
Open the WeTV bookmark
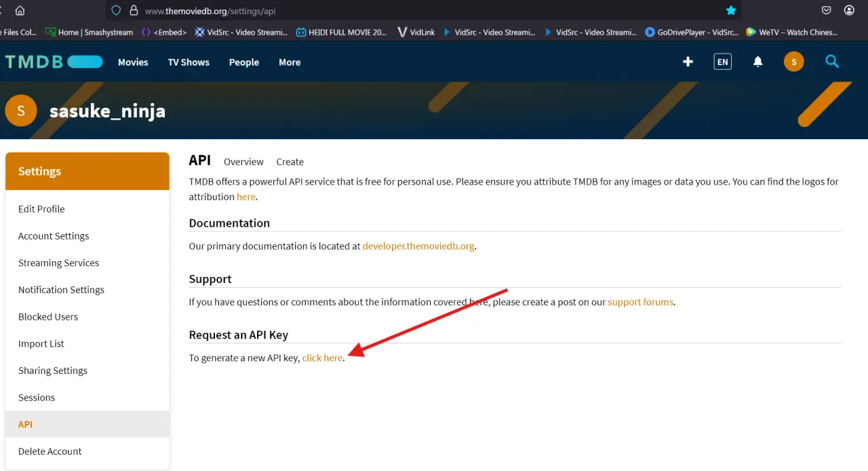(792, 32)
